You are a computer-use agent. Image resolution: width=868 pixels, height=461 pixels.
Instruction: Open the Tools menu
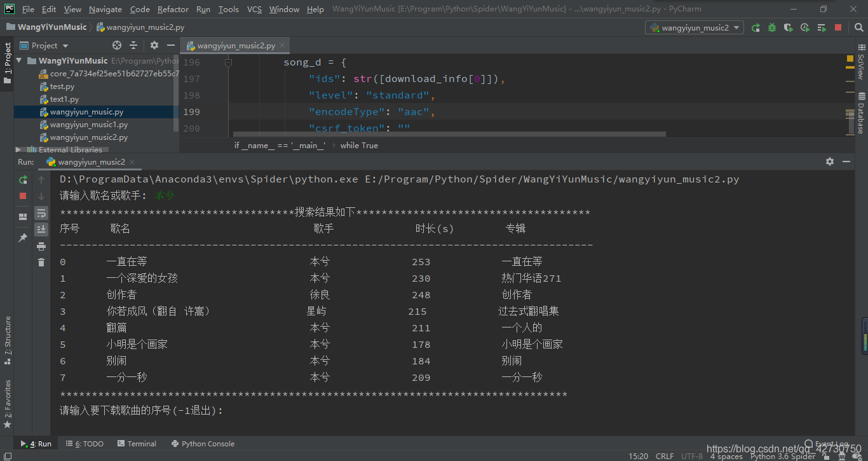tap(228, 9)
